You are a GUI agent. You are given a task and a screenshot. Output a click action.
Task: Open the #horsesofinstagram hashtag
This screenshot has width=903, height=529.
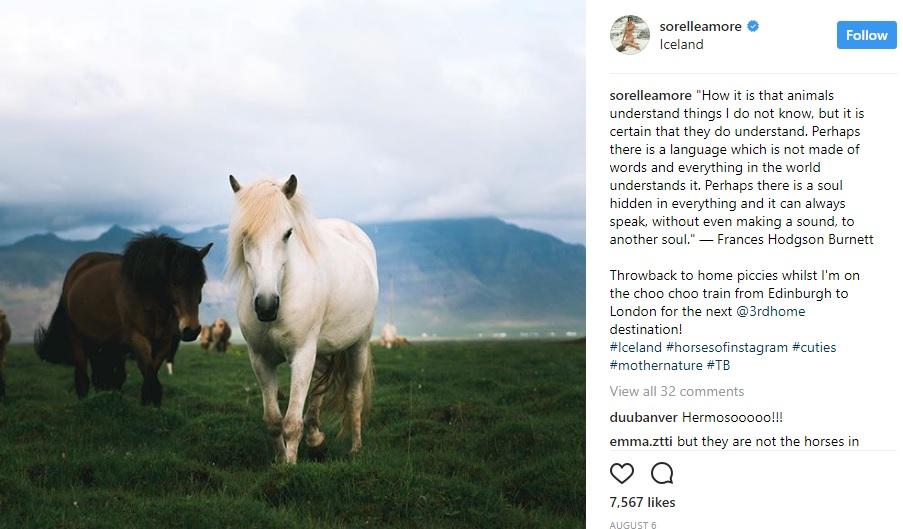point(727,347)
